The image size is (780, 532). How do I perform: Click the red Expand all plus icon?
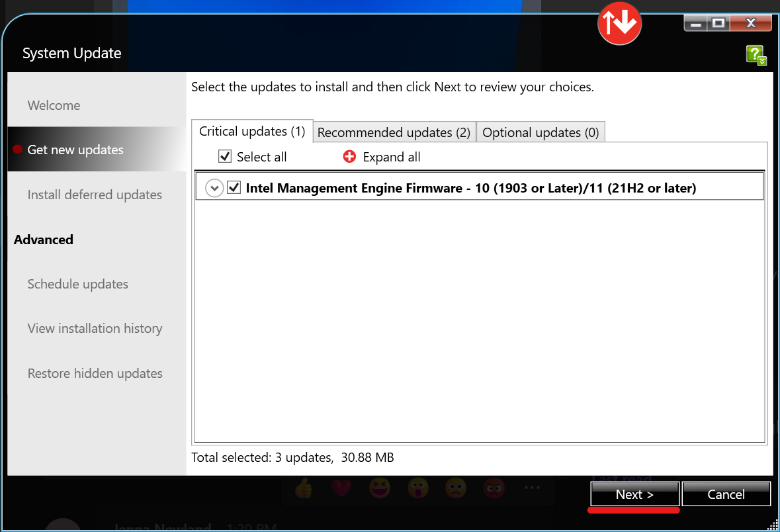pos(350,157)
